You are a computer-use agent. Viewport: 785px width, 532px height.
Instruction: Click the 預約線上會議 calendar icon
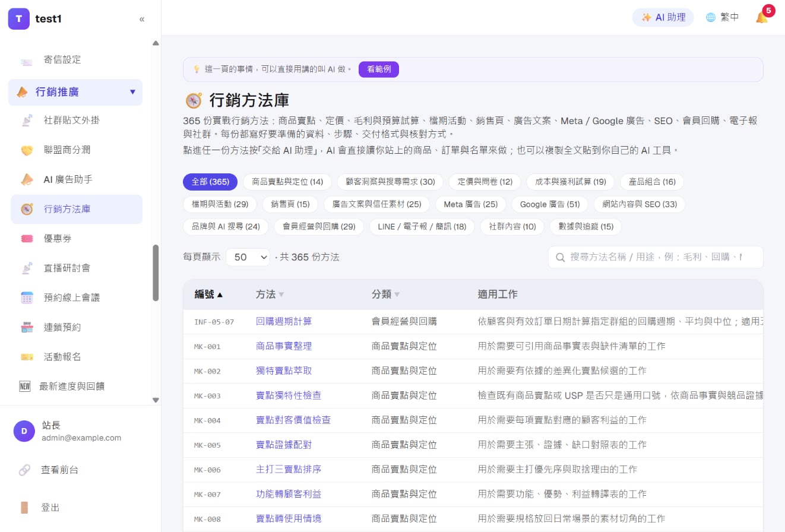coord(27,297)
